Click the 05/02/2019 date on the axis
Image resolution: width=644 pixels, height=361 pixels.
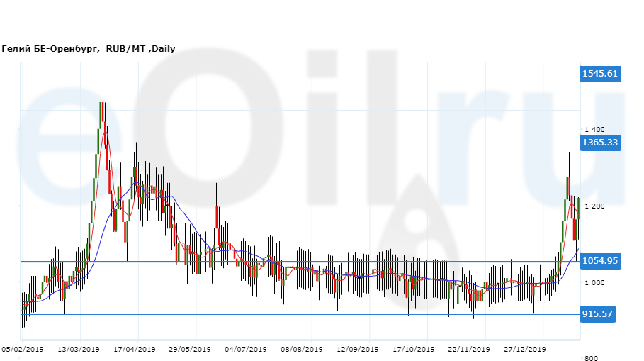[x=23, y=350]
